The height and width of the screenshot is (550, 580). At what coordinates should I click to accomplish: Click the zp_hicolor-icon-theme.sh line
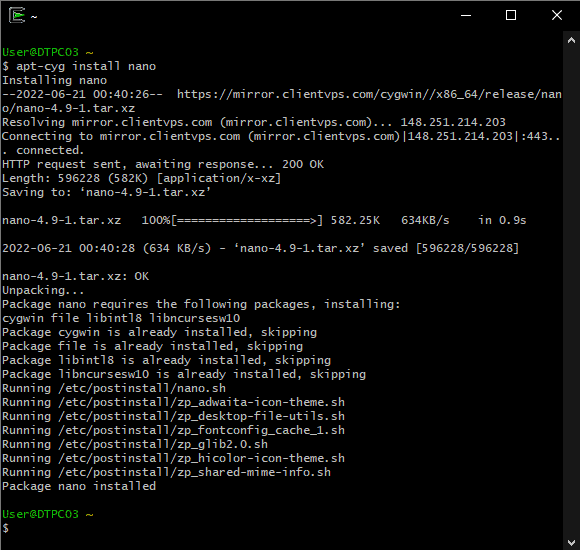click(x=173, y=458)
